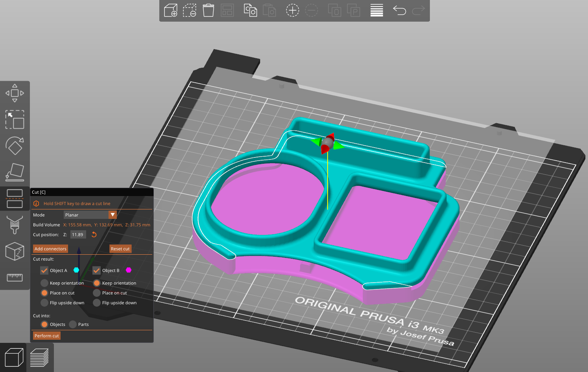The width and height of the screenshot is (588, 372).
Task: Undo the last action
Action: pos(399,10)
